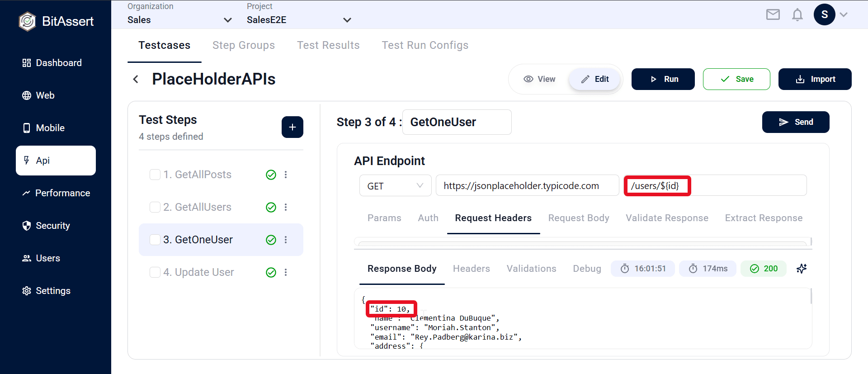Click the Import button
Screen dimensions: 868x374
tap(815, 79)
